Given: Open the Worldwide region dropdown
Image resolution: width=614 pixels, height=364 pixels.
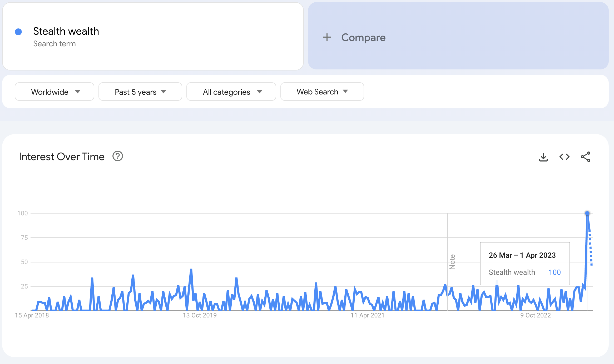Looking at the screenshot, I should tap(55, 92).
